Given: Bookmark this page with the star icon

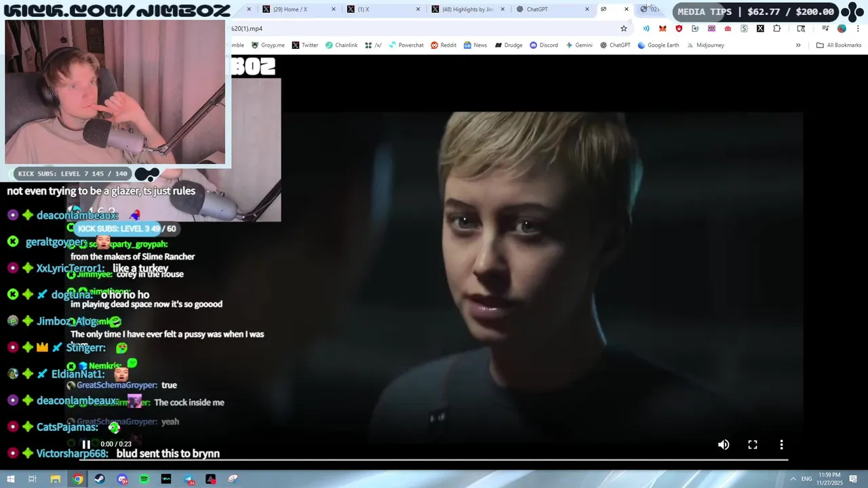Looking at the screenshot, I should (624, 28).
